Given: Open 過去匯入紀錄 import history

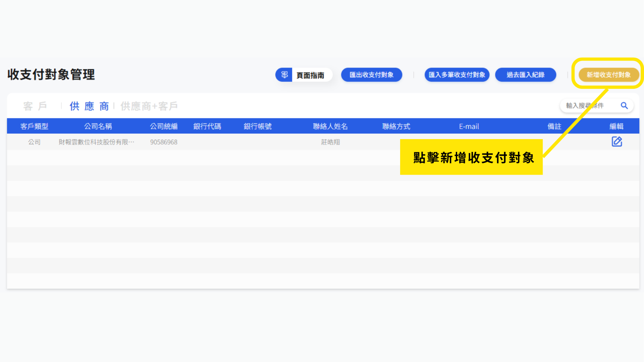Looking at the screenshot, I should click(525, 75).
